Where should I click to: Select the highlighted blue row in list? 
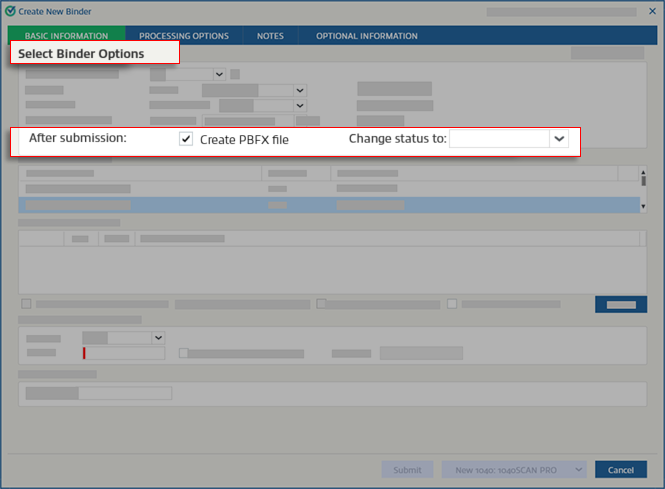[330, 205]
